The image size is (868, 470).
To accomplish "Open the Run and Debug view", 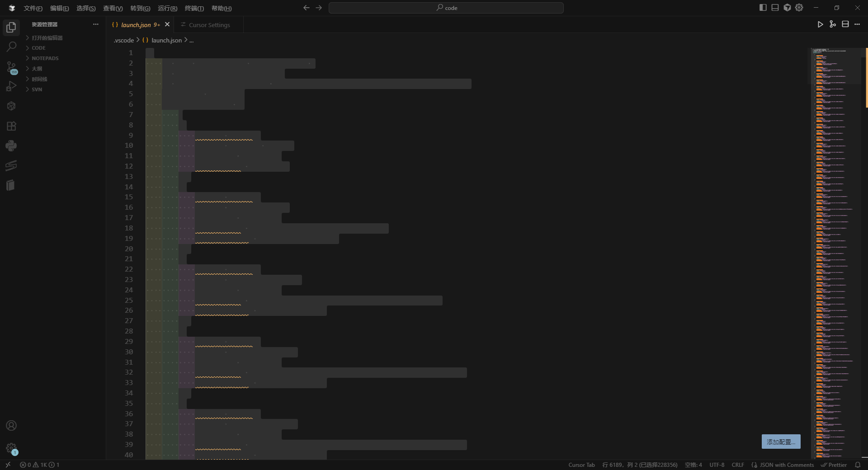I will coord(11,86).
